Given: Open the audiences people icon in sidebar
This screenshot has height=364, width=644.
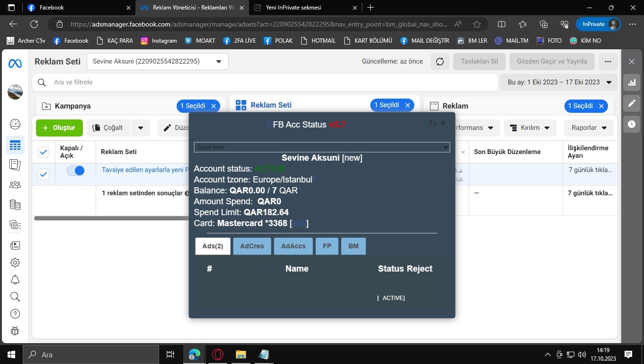Looking at the screenshot, I should pos(15,184).
